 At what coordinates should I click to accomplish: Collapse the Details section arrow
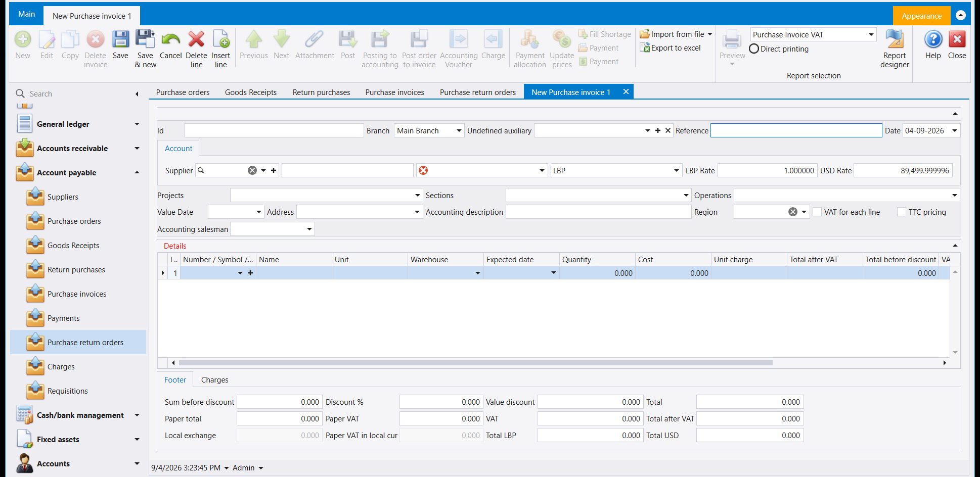point(955,246)
